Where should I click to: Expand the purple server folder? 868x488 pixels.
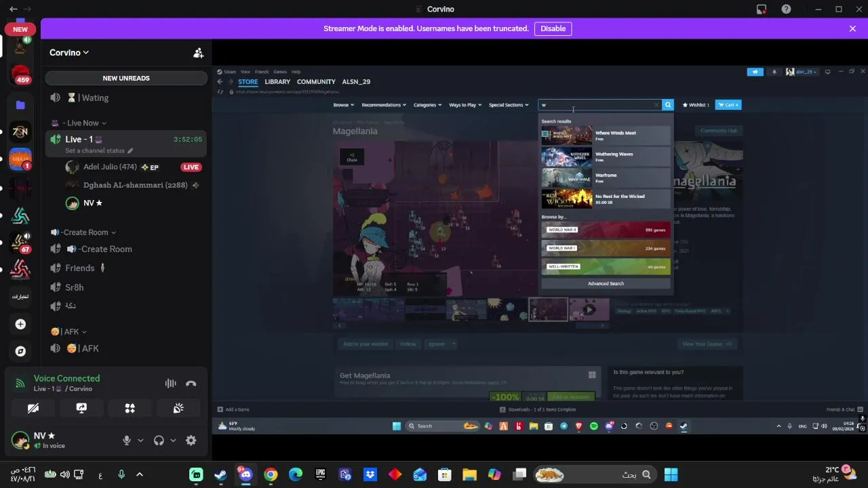[20, 104]
